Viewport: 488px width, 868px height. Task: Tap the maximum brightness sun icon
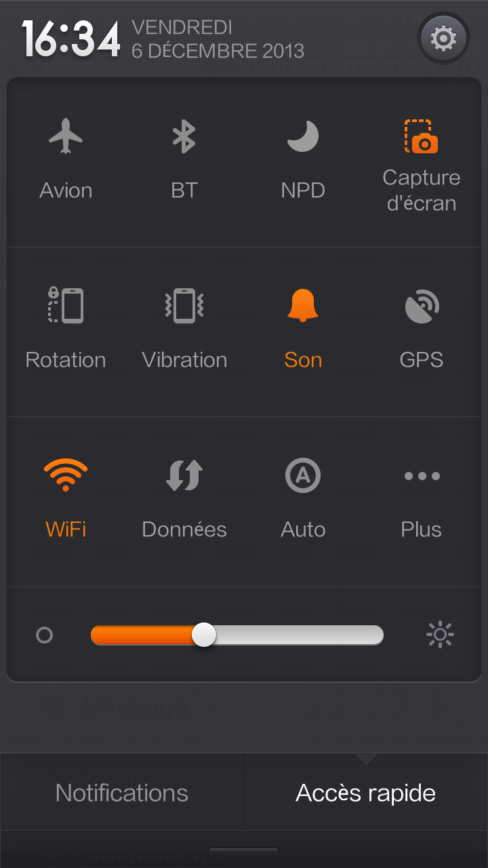440,635
